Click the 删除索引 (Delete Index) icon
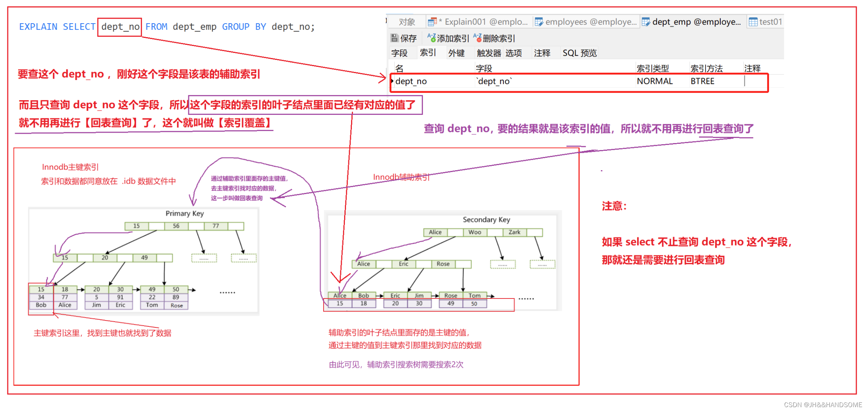 point(477,38)
